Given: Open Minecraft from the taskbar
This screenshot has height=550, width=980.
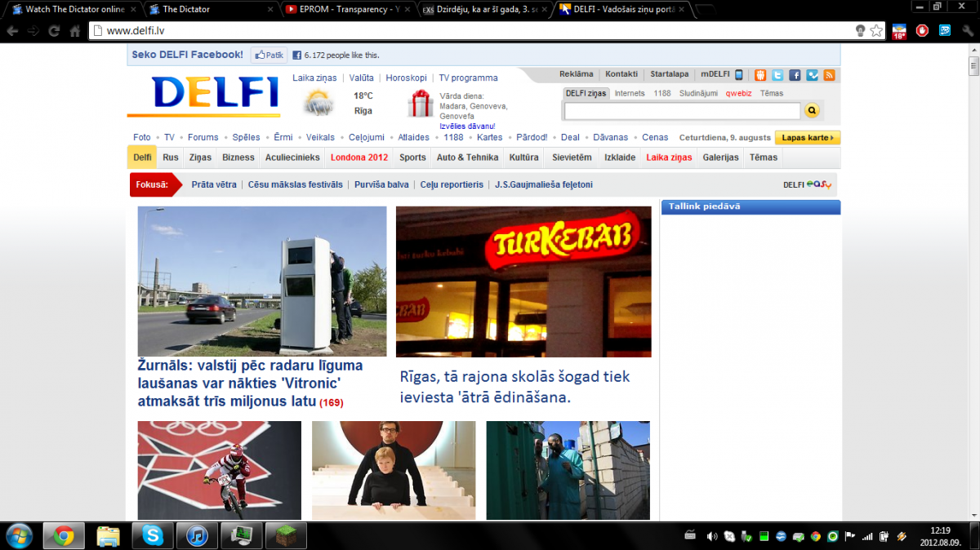Looking at the screenshot, I should [286, 535].
